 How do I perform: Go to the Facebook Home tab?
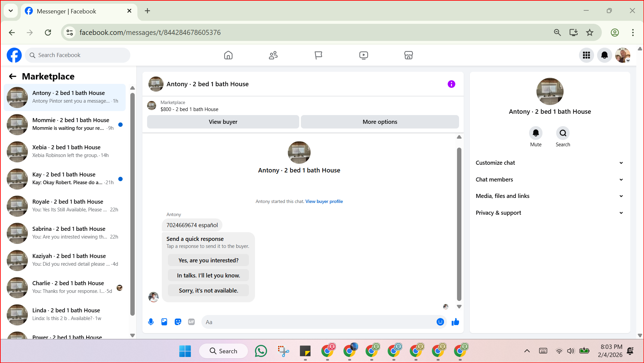[x=228, y=55]
